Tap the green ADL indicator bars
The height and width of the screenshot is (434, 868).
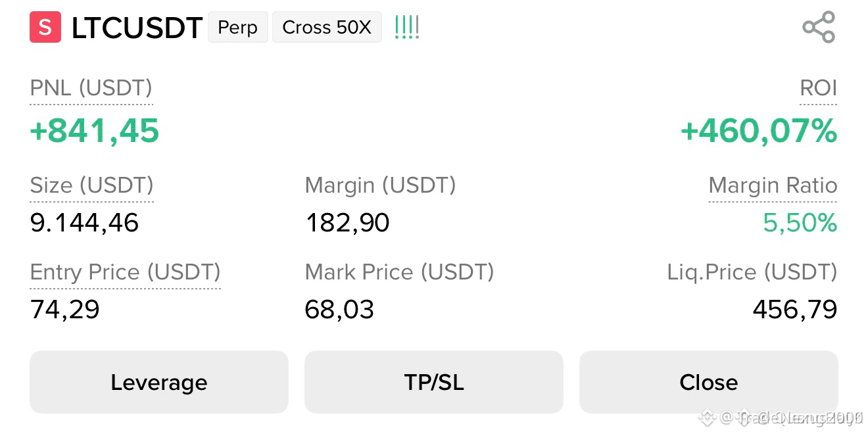click(x=407, y=28)
